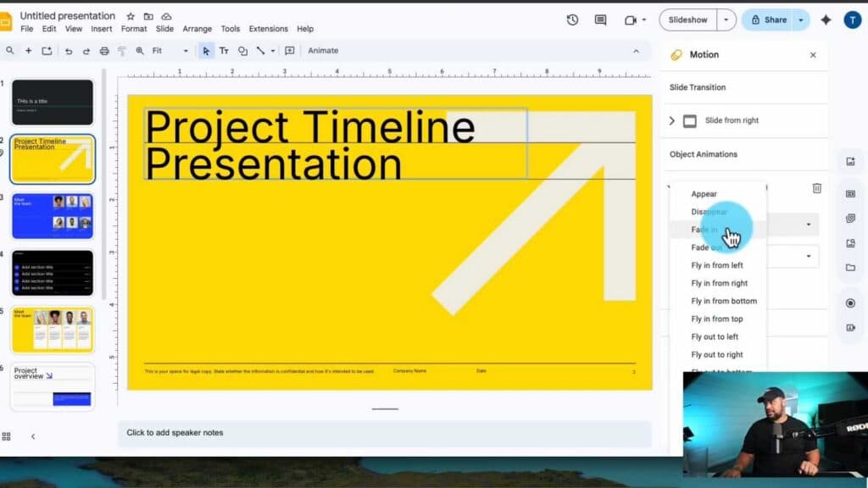The height and width of the screenshot is (488, 868).
Task: Select the Project overview slide thumbnail
Action: [53, 386]
